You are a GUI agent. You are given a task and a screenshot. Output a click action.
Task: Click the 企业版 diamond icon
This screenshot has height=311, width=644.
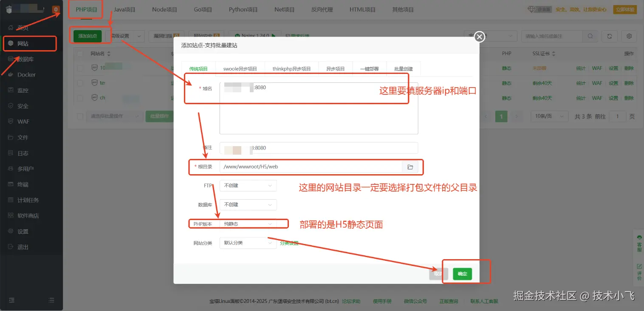531,9
